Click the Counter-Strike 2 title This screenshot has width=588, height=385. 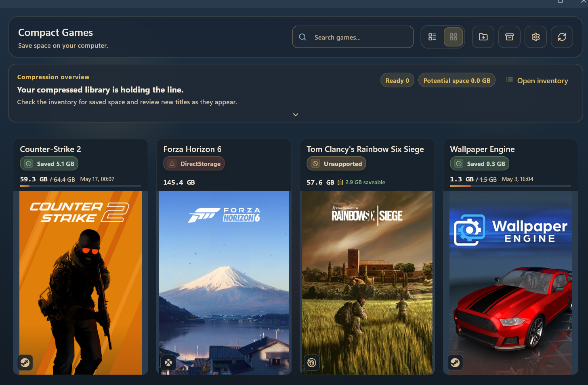pos(50,149)
